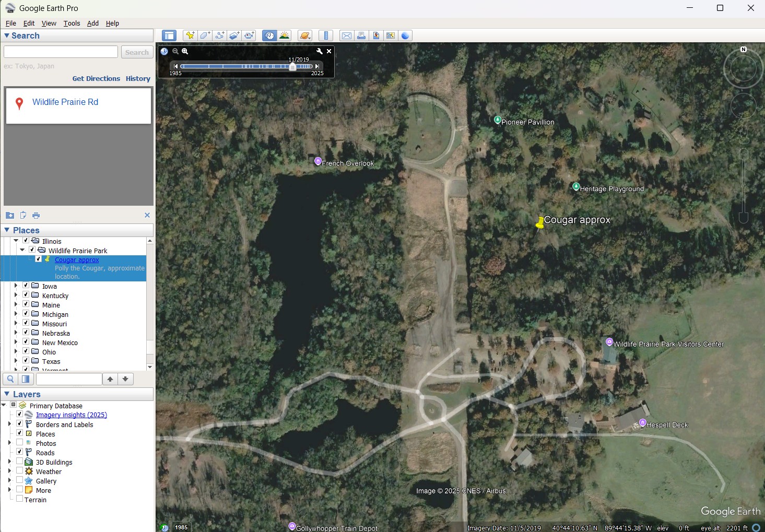Click the Add Placemark pushpin icon
This screenshot has height=532, width=765.
pyautogui.click(x=190, y=36)
